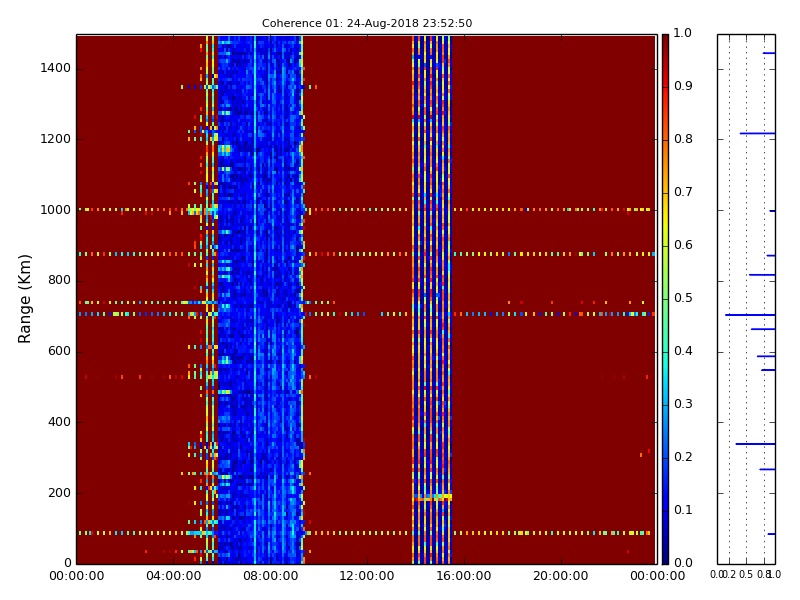Click the longest blue profile line near 700 km
This screenshot has height=600, width=800.
tap(750, 315)
